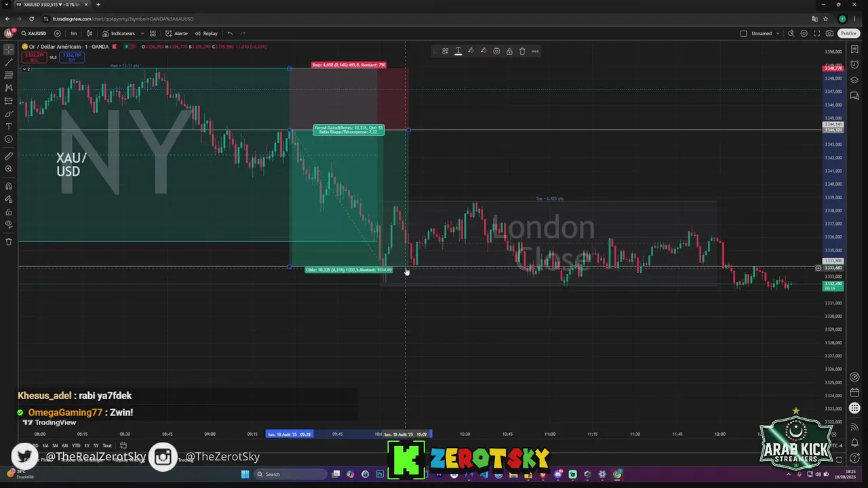This screenshot has height=488, width=868.
Task: Select the 1Y date range
Action: [x=86, y=445]
